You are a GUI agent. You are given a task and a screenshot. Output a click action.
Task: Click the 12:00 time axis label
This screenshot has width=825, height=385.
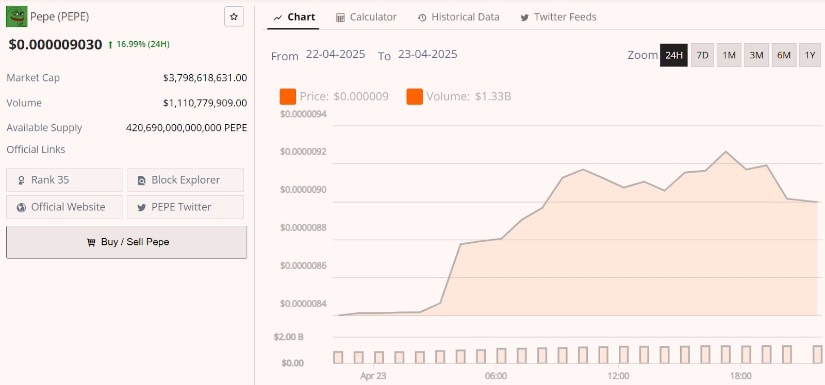click(x=618, y=377)
